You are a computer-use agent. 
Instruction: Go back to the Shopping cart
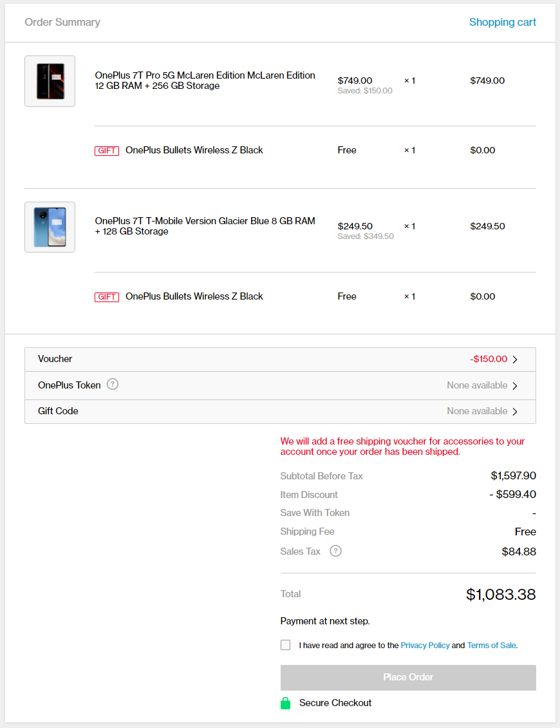point(503,22)
